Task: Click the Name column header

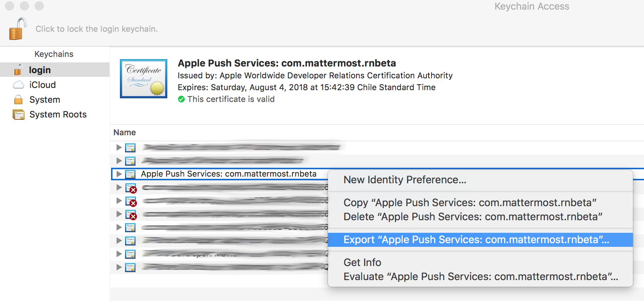Action: pos(125,132)
